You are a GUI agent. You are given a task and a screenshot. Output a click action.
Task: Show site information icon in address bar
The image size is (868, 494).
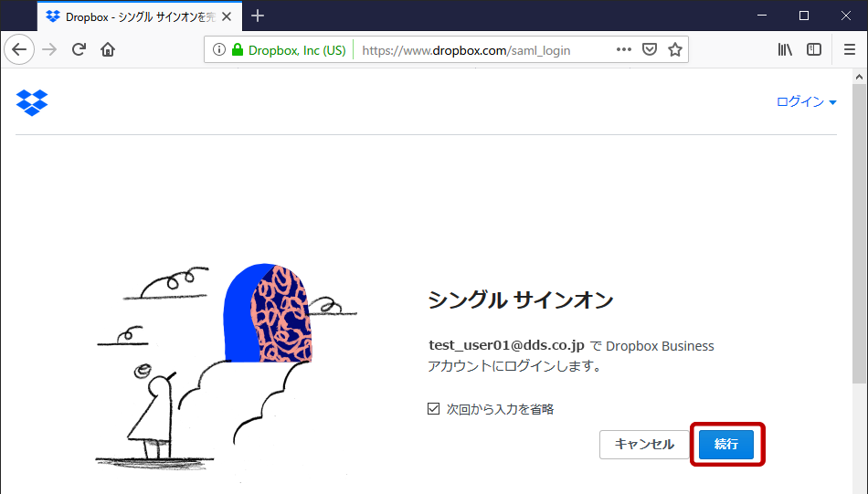point(219,50)
